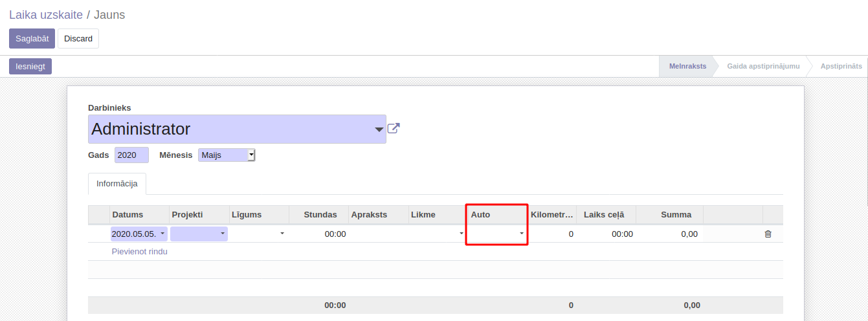Image resolution: width=868 pixels, height=321 pixels.
Task: Expand the Darbinieks Administrator dropdown
Action: 379,129
